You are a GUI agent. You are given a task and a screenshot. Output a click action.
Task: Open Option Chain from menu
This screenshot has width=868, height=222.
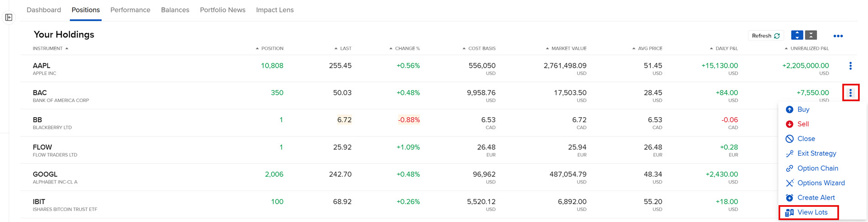click(x=817, y=168)
